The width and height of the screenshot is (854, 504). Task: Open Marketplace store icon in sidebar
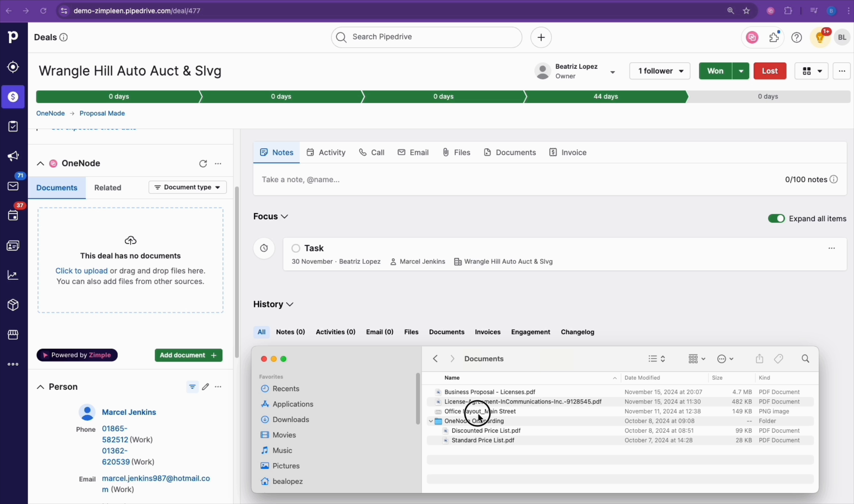pos(13,335)
